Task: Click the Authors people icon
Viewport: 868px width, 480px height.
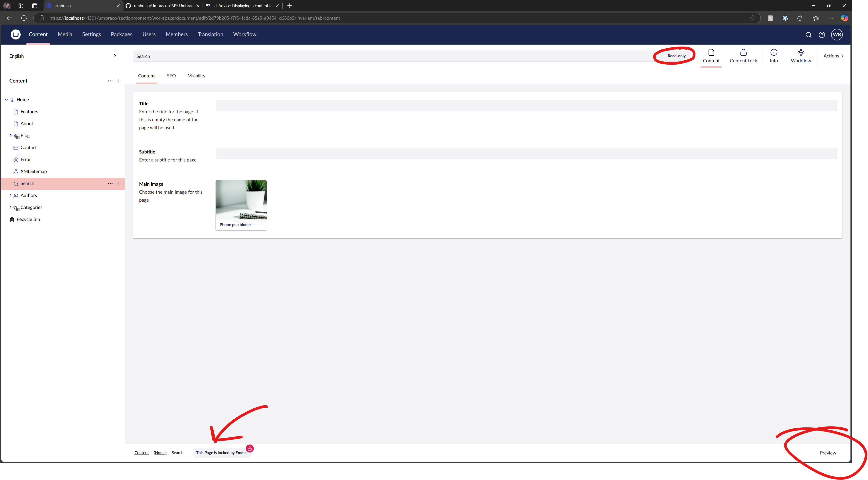Action: [x=16, y=196]
